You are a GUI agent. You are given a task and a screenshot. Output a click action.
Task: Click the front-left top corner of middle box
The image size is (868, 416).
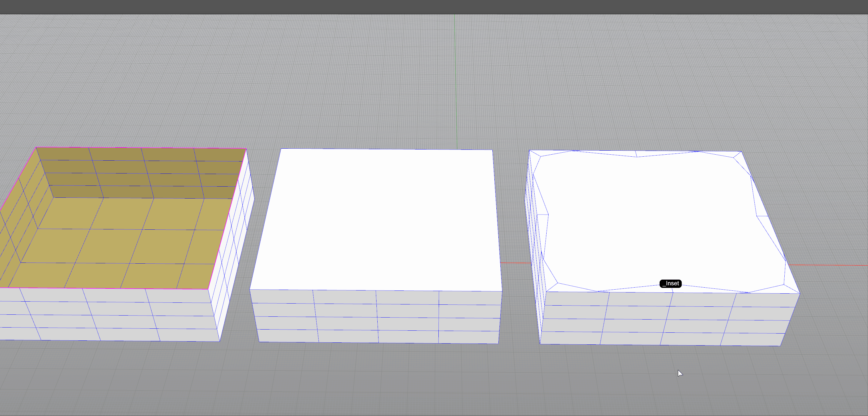[x=250, y=289]
